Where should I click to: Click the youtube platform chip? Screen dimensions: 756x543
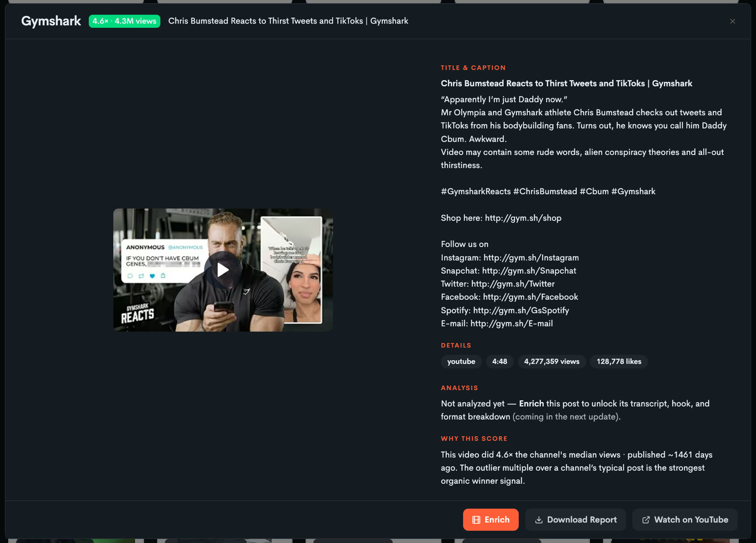[x=461, y=361]
